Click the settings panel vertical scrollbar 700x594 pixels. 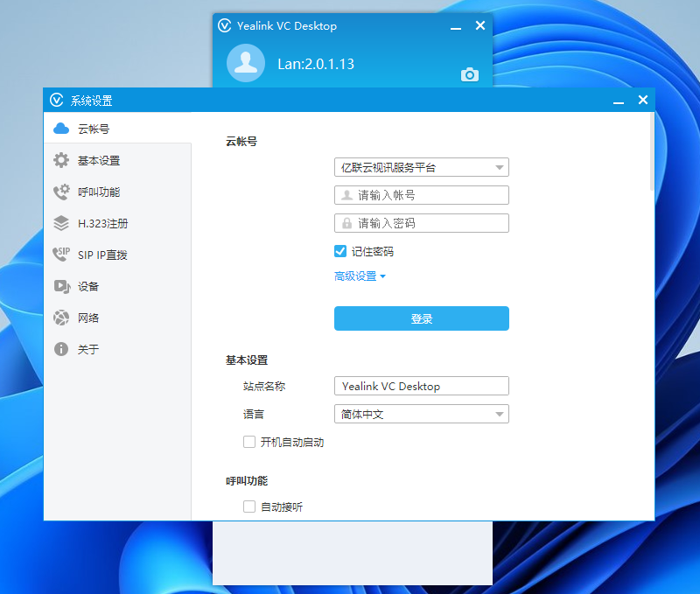652,151
